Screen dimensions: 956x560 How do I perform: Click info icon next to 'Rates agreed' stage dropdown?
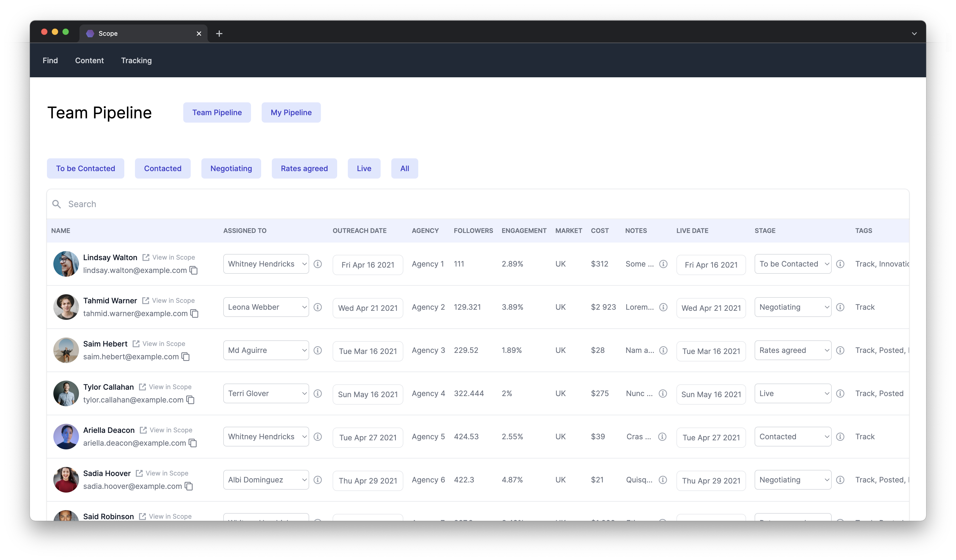[x=840, y=350]
